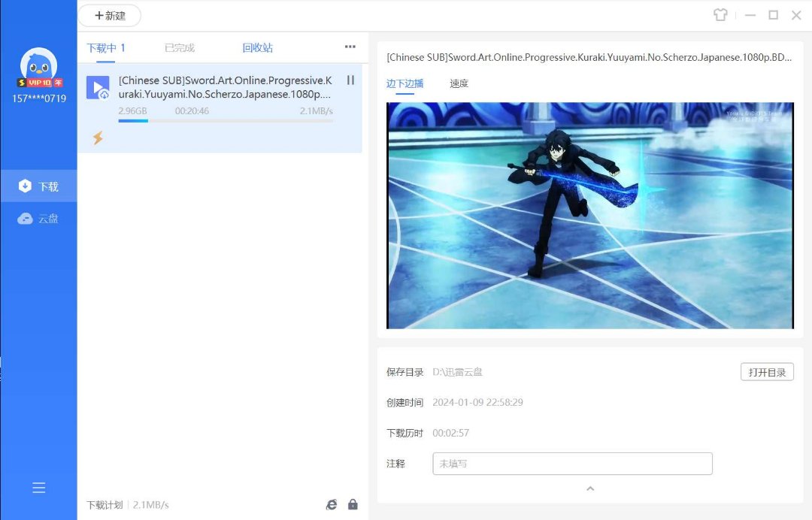
Task: Open 云盘 cloud drive section
Action: (39, 219)
